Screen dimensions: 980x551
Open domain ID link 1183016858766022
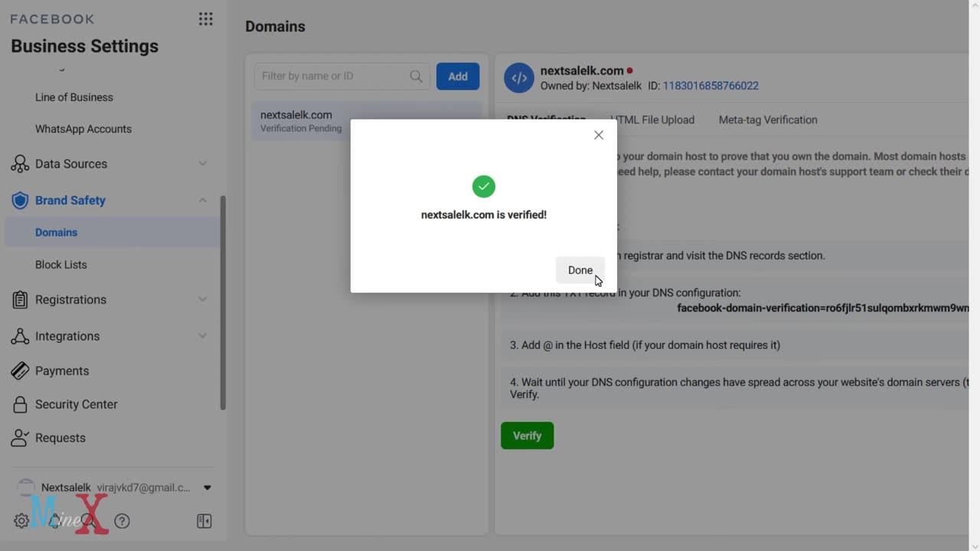click(x=710, y=86)
